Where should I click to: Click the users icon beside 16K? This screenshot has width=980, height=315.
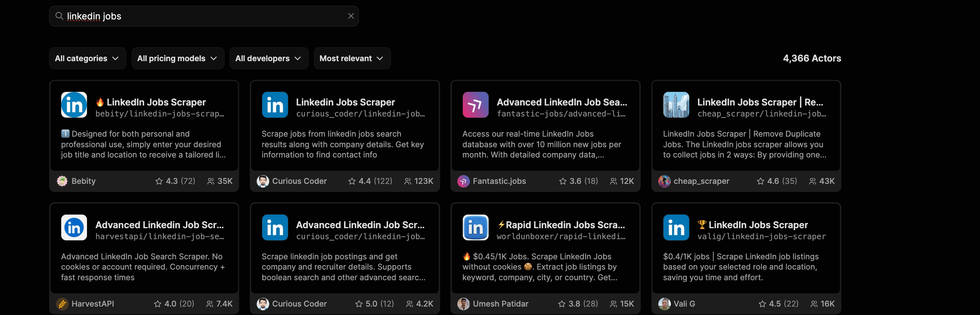click(814, 304)
